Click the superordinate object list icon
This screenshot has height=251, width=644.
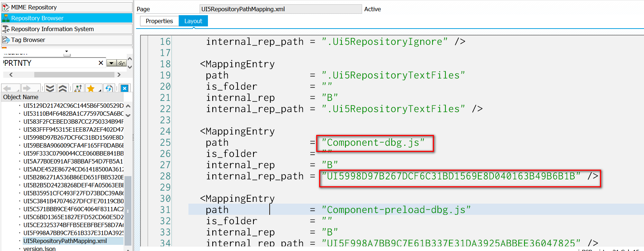tap(78, 88)
